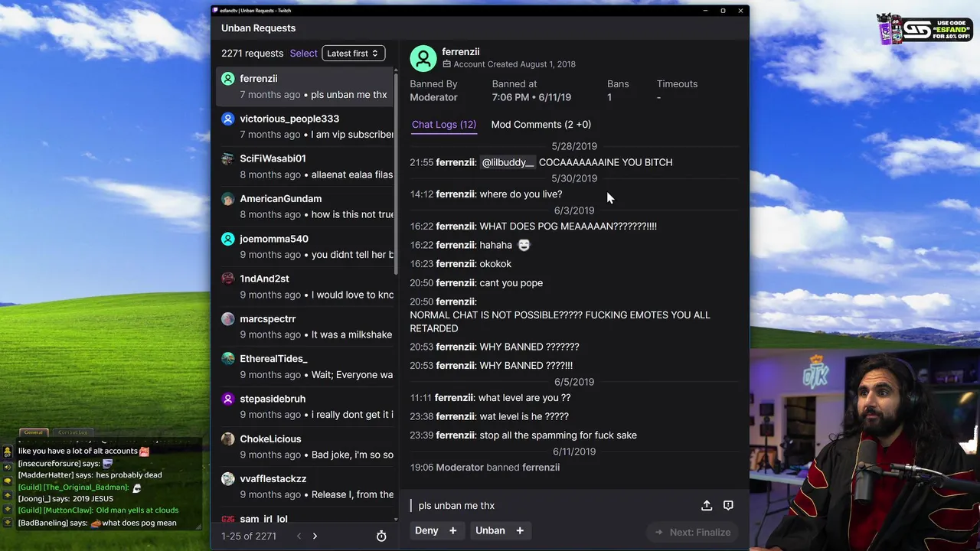Screen dimensions: 980x551
Task: Go to next page of requests
Action: [x=315, y=536]
